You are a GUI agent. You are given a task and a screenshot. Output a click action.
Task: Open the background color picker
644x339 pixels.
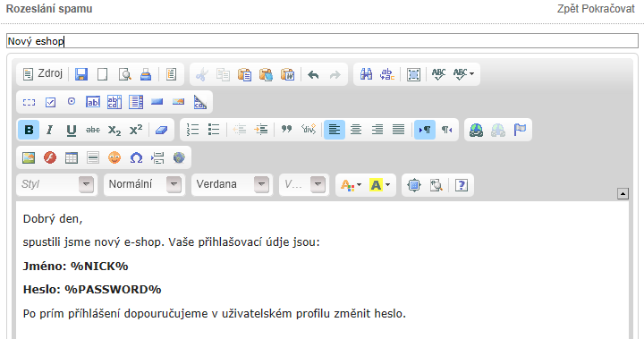379,185
